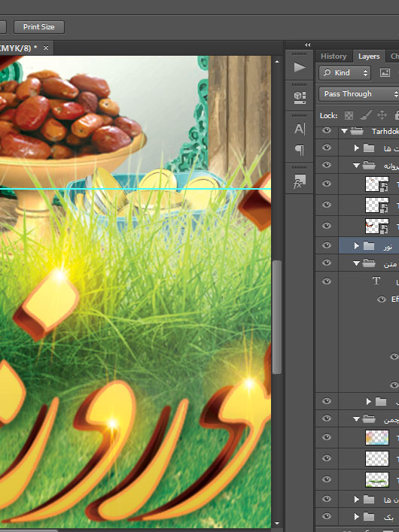Select the green grass layer thumbnail
Viewport: 399px width, 532px height.
pos(377,479)
